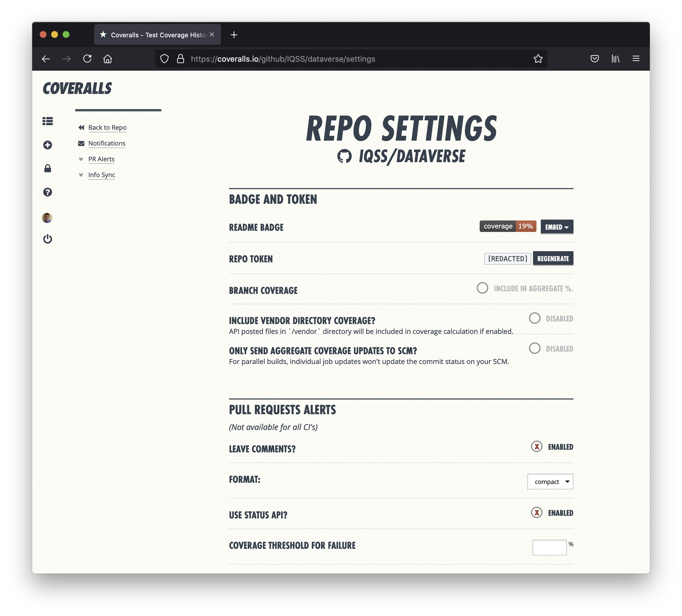Click the padlock icon in sidebar
The height and width of the screenshot is (616, 682).
click(x=47, y=168)
